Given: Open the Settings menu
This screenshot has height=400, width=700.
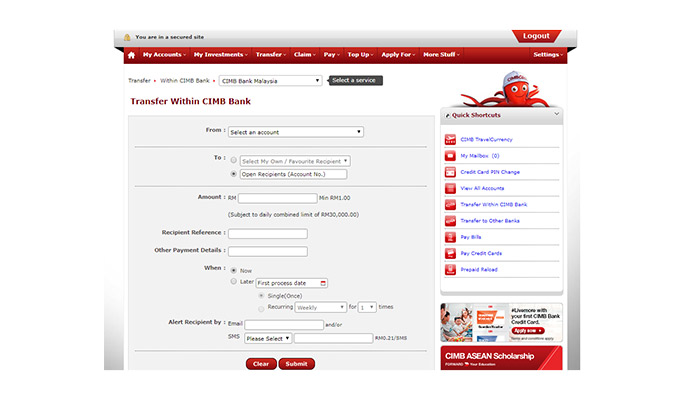Looking at the screenshot, I should point(548,55).
